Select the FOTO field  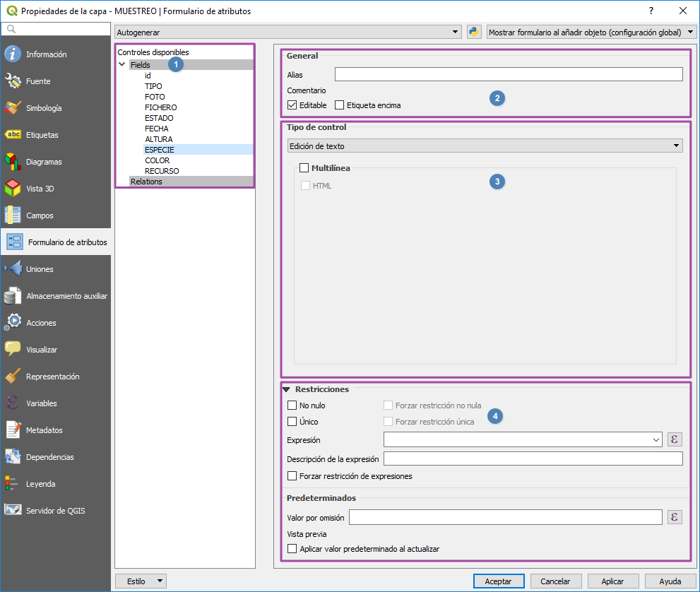155,97
